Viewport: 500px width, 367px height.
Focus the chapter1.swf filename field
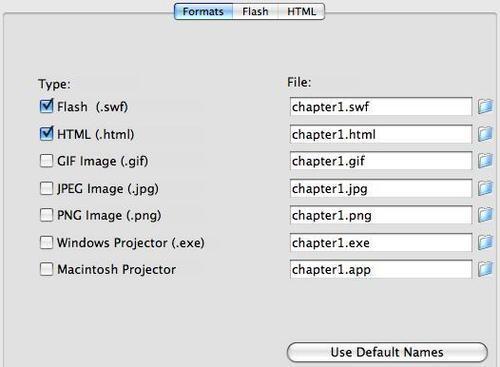coord(381,107)
